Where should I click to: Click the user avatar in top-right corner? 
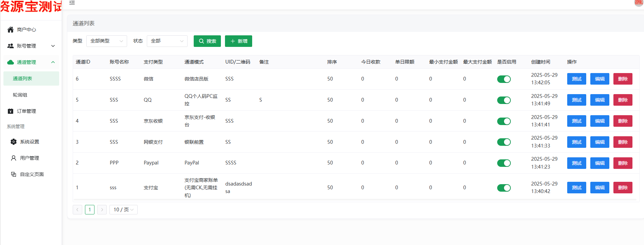coord(639,2)
